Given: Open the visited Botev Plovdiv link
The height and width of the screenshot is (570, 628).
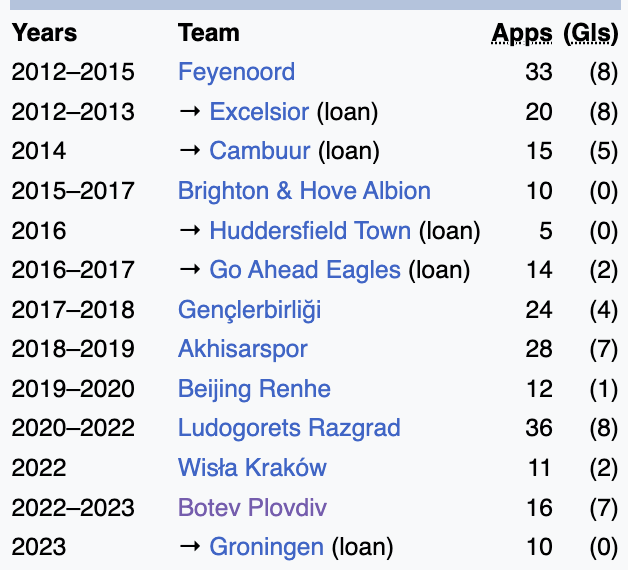Looking at the screenshot, I should [x=252, y=508].
